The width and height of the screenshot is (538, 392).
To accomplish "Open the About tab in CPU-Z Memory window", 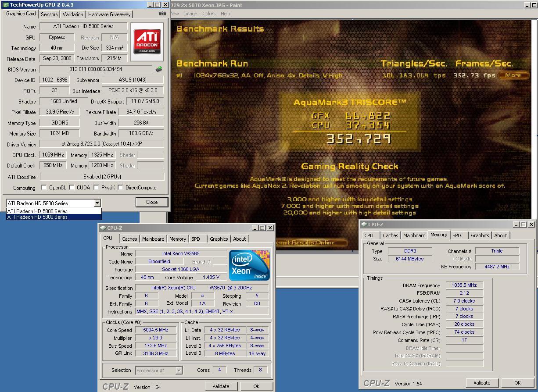I will coord(501,235).
